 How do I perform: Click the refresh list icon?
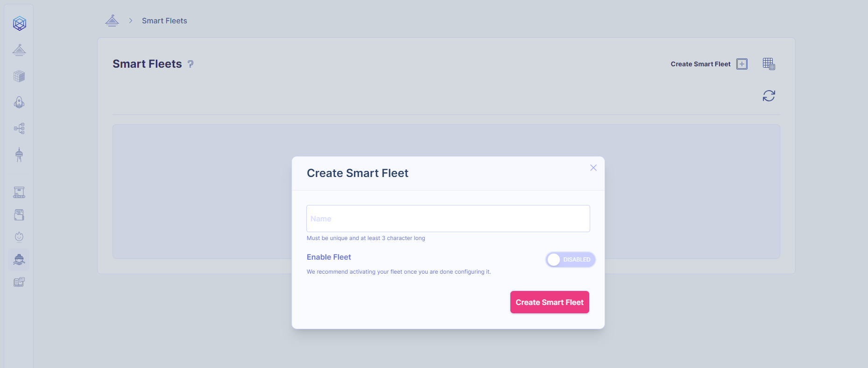click(x=769, y=96)
